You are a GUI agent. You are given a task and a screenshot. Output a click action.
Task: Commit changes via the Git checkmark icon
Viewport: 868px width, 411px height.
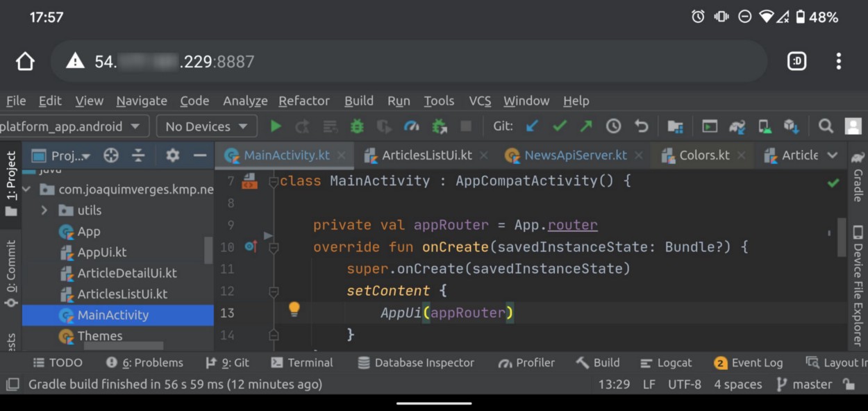[x=560, y=126]
